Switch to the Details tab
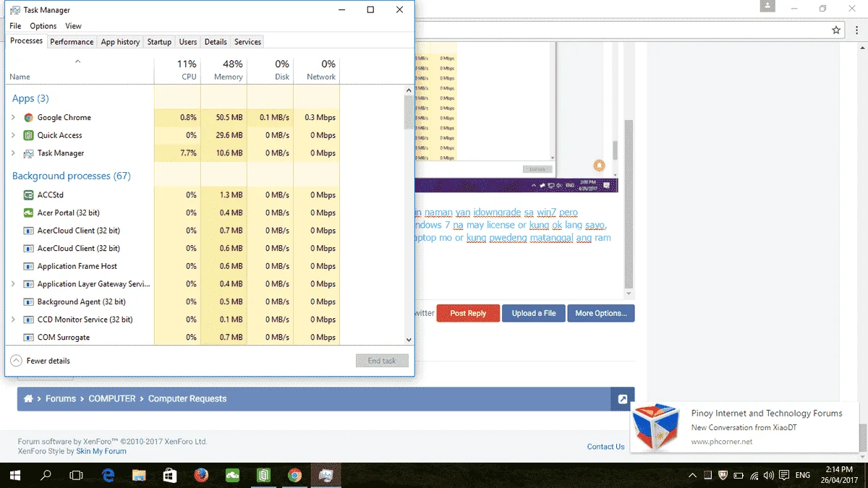The height and width of the screenshot is (488, 868). (x=216, y=42)
